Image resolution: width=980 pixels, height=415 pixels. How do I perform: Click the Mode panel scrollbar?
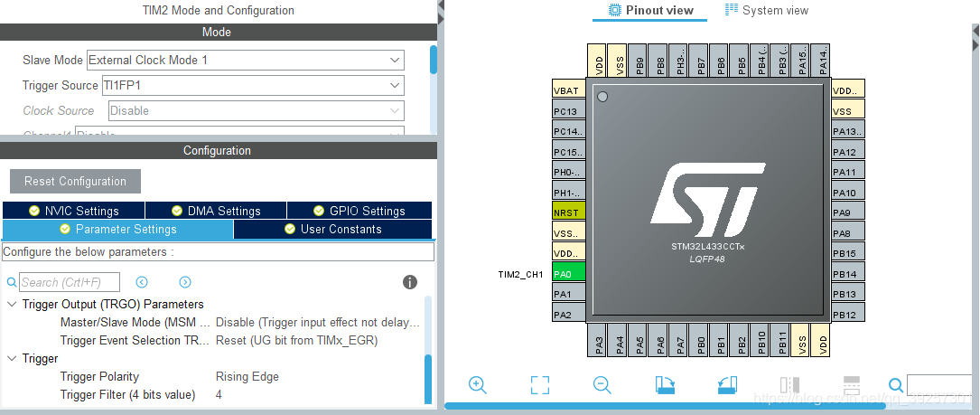coord(434,60)
